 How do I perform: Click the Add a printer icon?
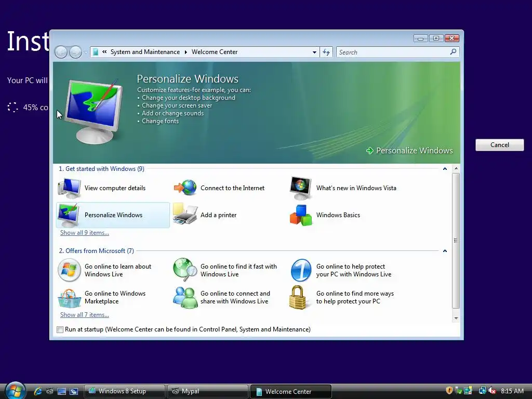(x=185, y=214)
